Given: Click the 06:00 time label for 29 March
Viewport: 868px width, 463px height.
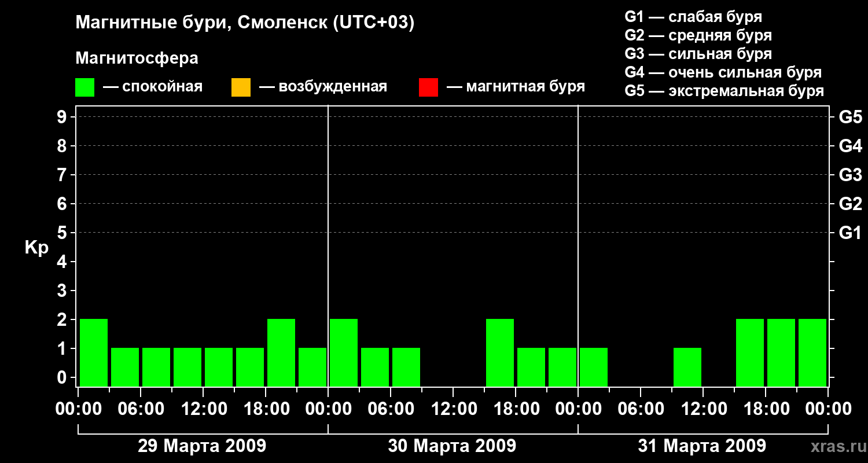Looking at the screenshot, I should point(141,409).
